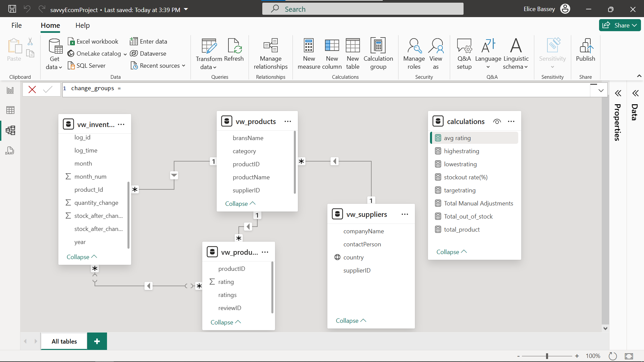Click the Publish icon
644x362 pixels.
click(586, 50)
